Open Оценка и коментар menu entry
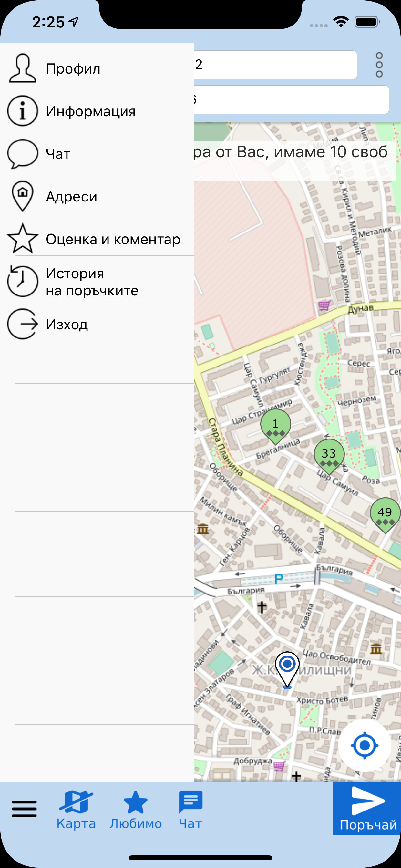The image size is (401, 868). 97,234
